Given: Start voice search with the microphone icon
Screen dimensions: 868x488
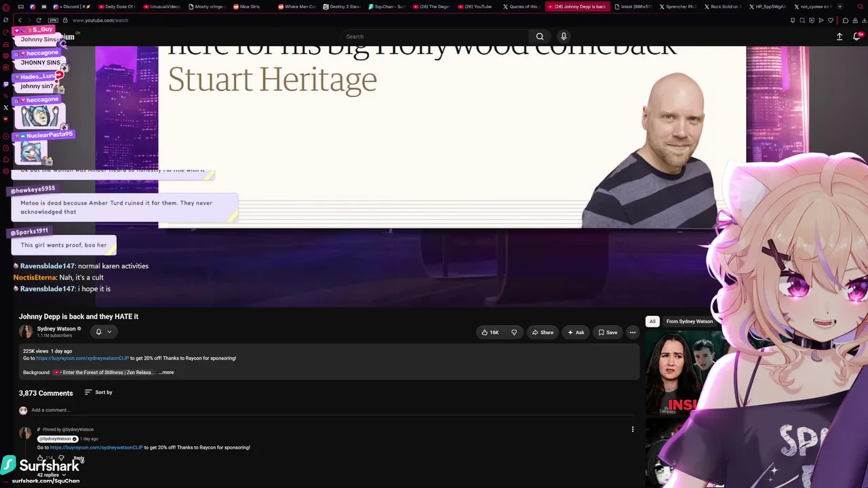Looking at the screenshot, I should click(564, 37).
